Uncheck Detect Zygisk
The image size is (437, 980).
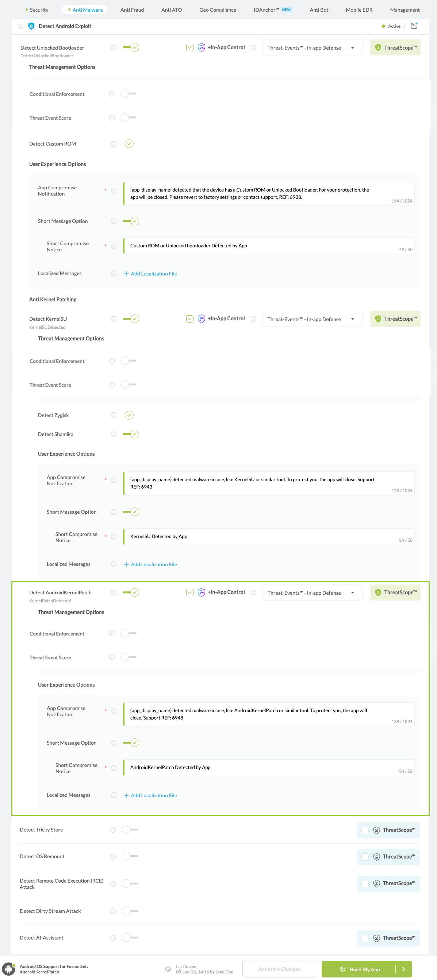129,415
